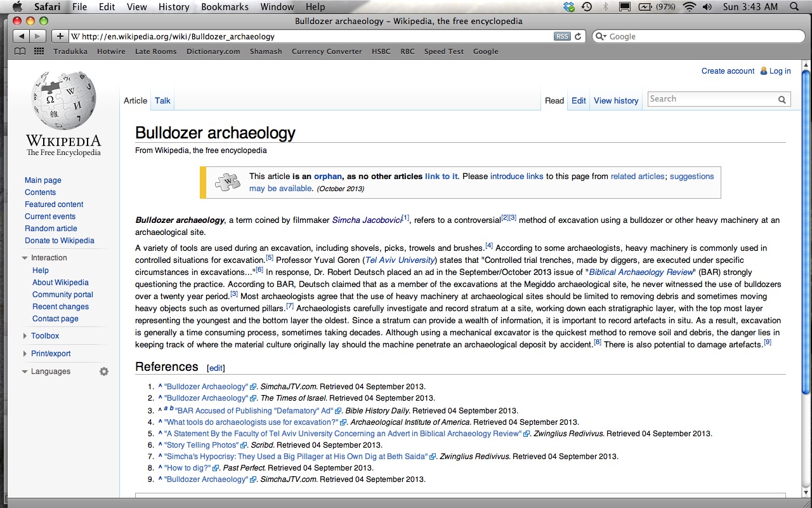
Task: Open the "How to dig?" reference link
Action: (187, 468)
